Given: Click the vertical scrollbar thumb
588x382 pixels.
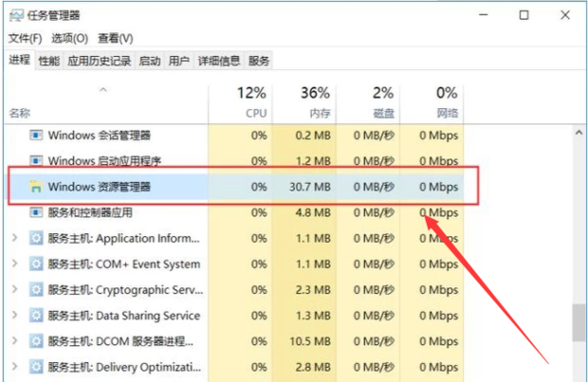Looking at the screenshot, I should 579,322.
